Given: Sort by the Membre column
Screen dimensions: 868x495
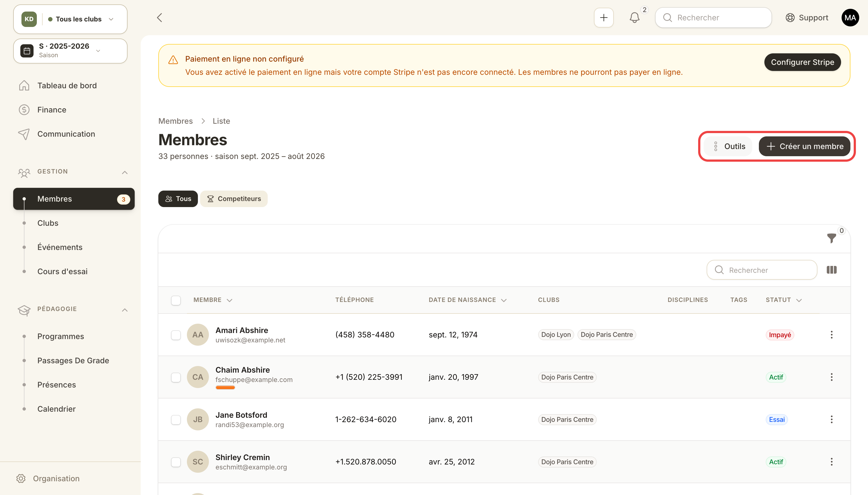Looking at the screenshot, I should (213, 300).
